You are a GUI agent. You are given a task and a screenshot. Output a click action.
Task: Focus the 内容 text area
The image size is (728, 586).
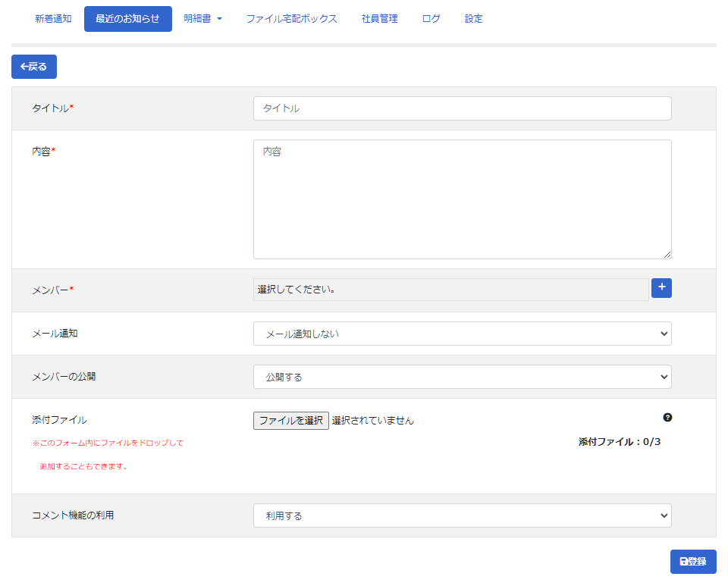point(462,199)
